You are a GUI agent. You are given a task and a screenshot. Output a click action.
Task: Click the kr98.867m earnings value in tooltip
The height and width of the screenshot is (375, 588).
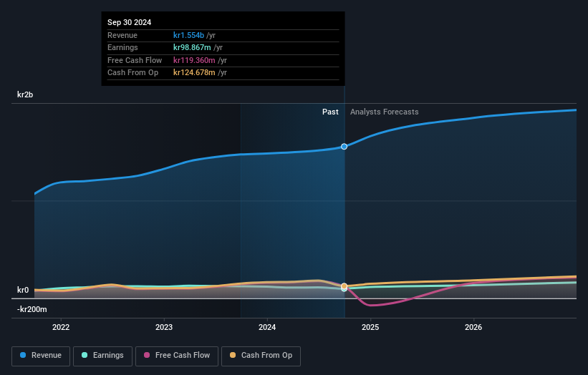[192, 47]
